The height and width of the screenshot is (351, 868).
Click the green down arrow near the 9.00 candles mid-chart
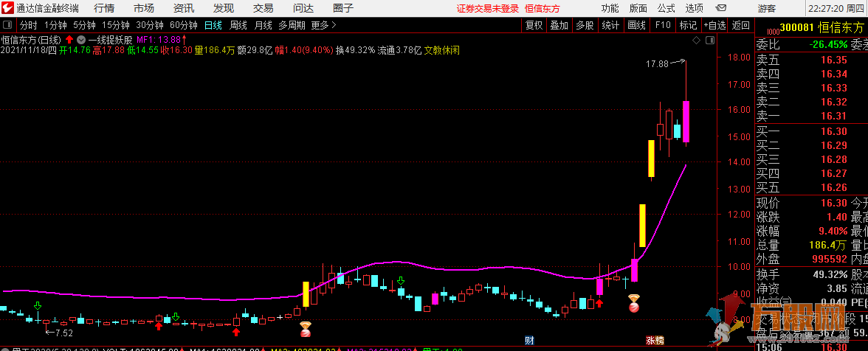[401, 282]
